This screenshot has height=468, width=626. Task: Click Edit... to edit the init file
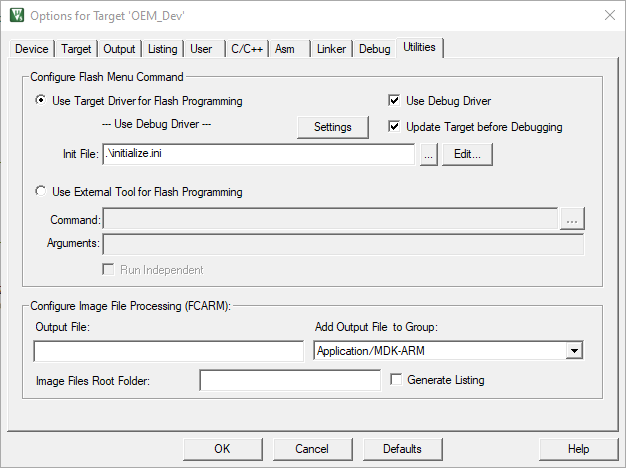pyautogui.click(x=467, y=155)
